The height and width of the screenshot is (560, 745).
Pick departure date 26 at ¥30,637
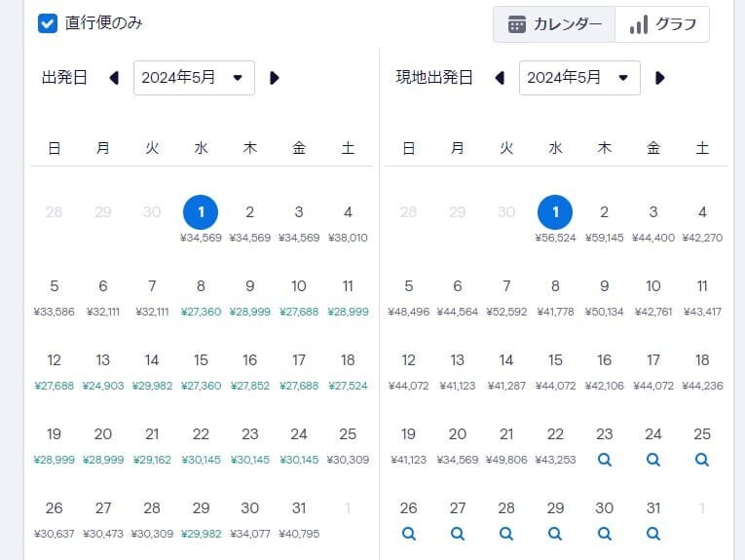(x=55, y=520)
